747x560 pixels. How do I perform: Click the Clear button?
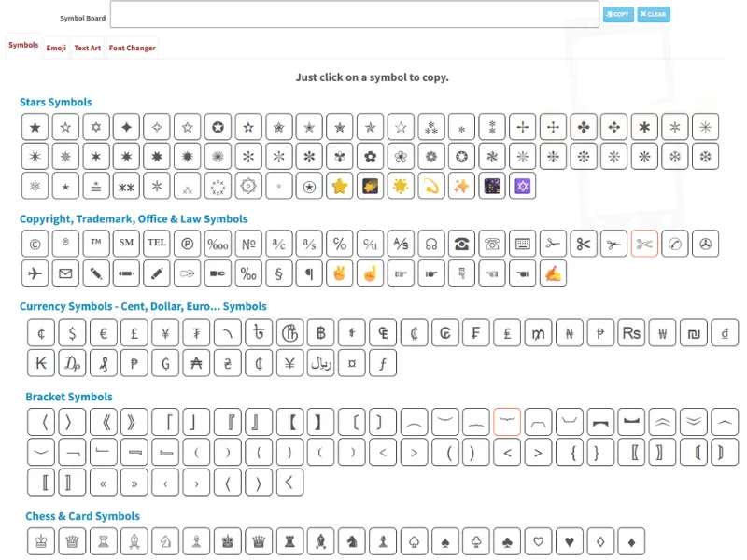[x=653, y=14]
